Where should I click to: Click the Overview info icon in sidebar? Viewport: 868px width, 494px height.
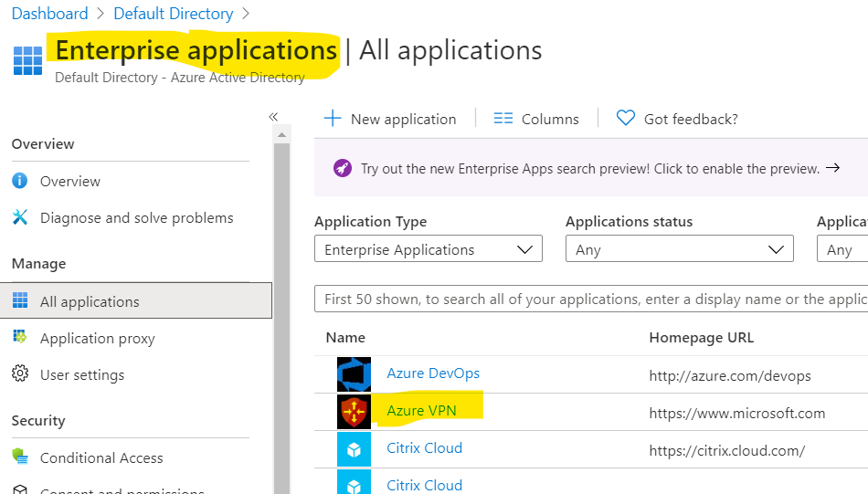pyautogui.click(x=20, y=181)
